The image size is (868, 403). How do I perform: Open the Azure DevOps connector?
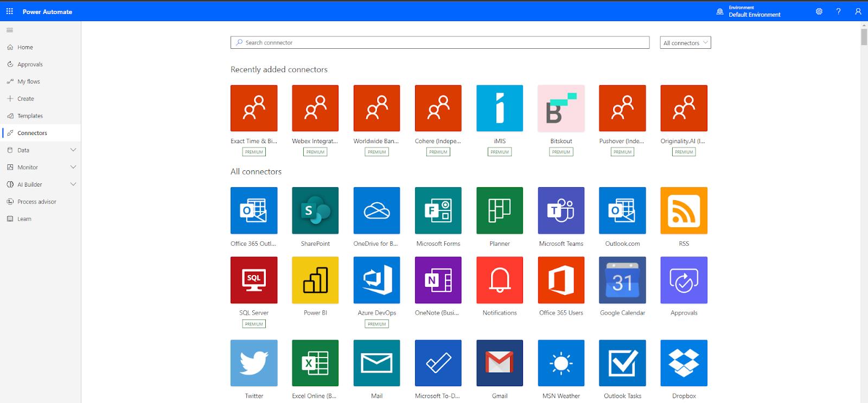click(x=376, y=280)
